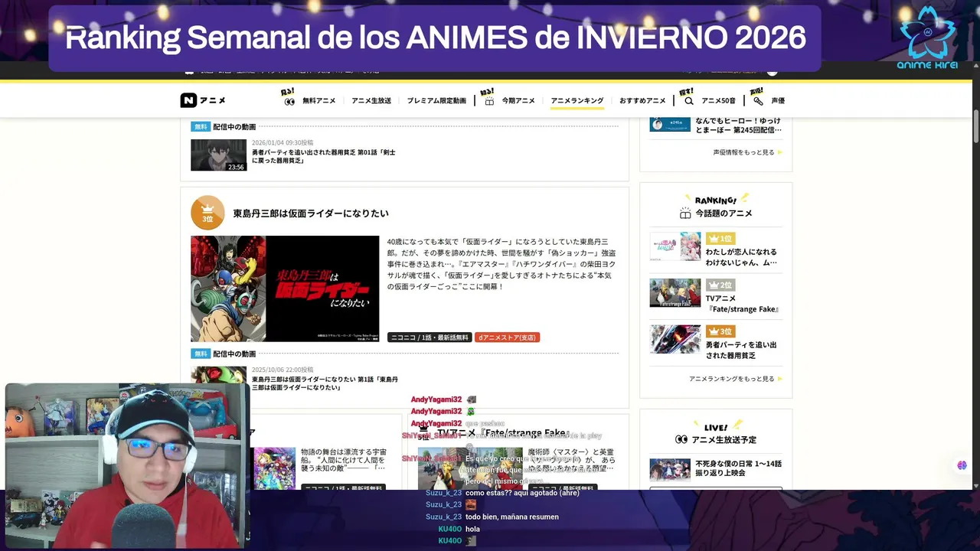980x551 pixels.
Task: Open the 声優 menu item
Action: click(778, 101)
